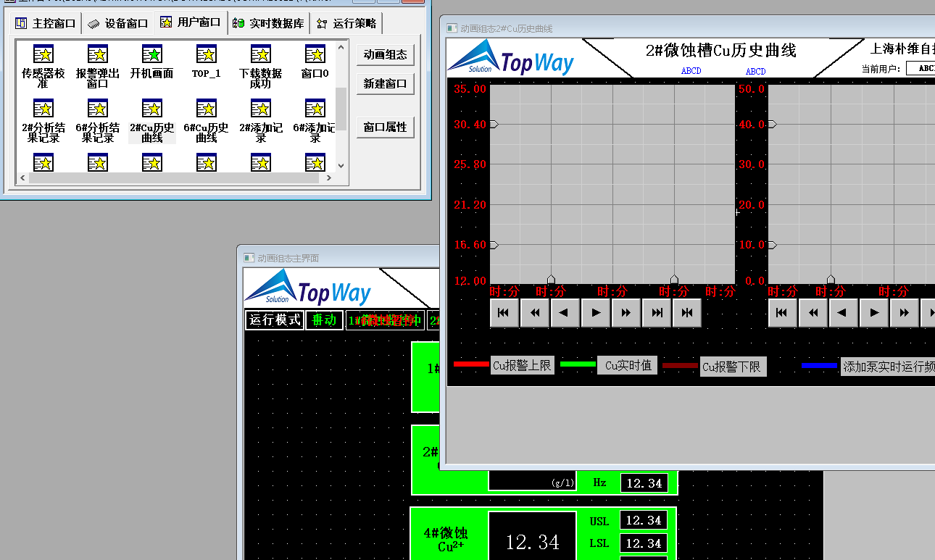This screenshot has height=560, width=935.
Task: Select the 报警弹出窗口 window icon
Action: 98,54
